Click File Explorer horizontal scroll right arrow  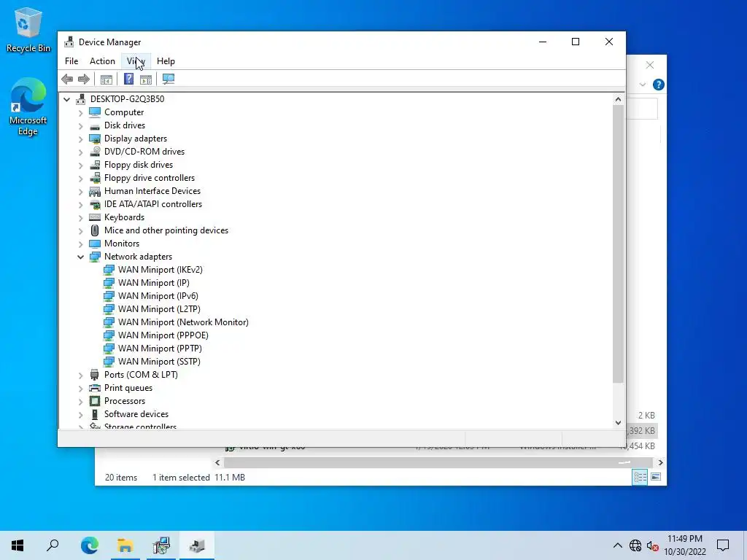pyautogui.click(x=660, y=462)
